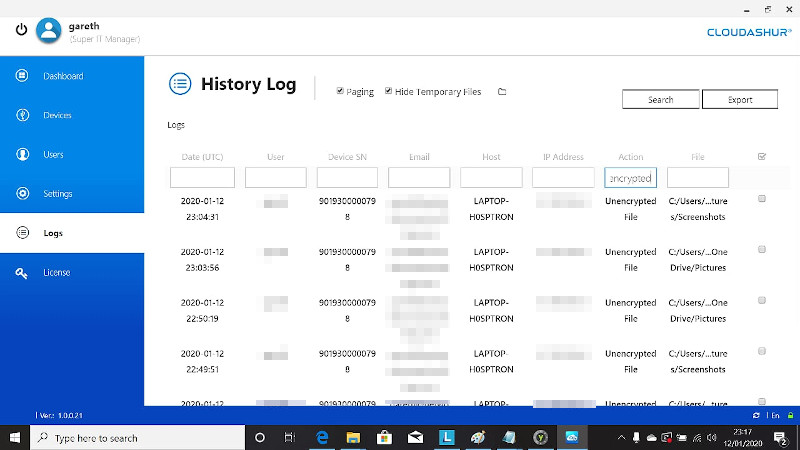Click the User filter field
The width and height of the screenshot is (800, 450).
(276, 178)
